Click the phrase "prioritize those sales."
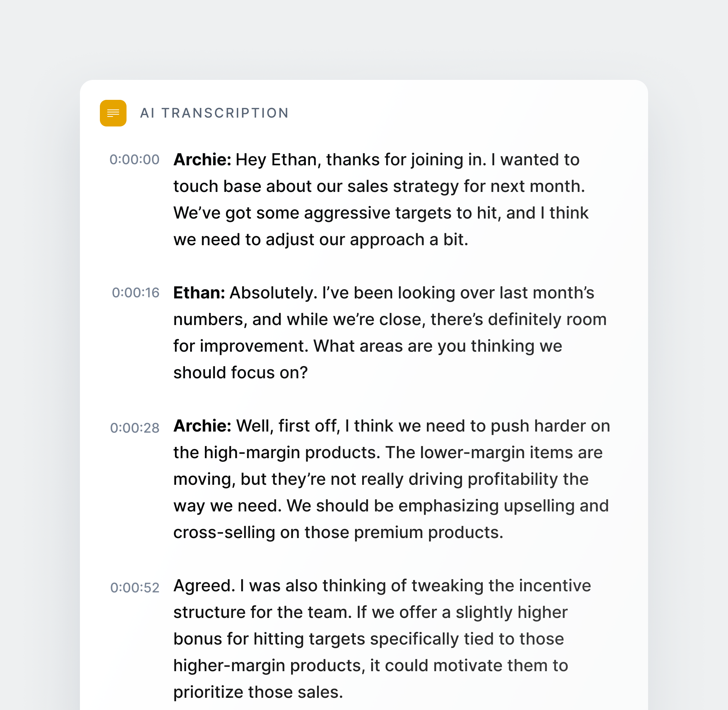The width and height of the screenshot is (728, 710). [258, 692]
